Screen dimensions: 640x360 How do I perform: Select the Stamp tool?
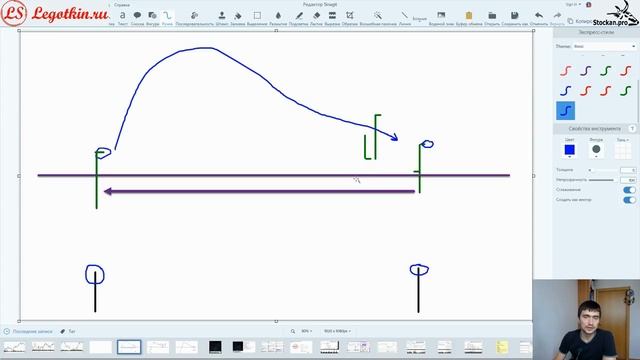click(x=222, y=18)
